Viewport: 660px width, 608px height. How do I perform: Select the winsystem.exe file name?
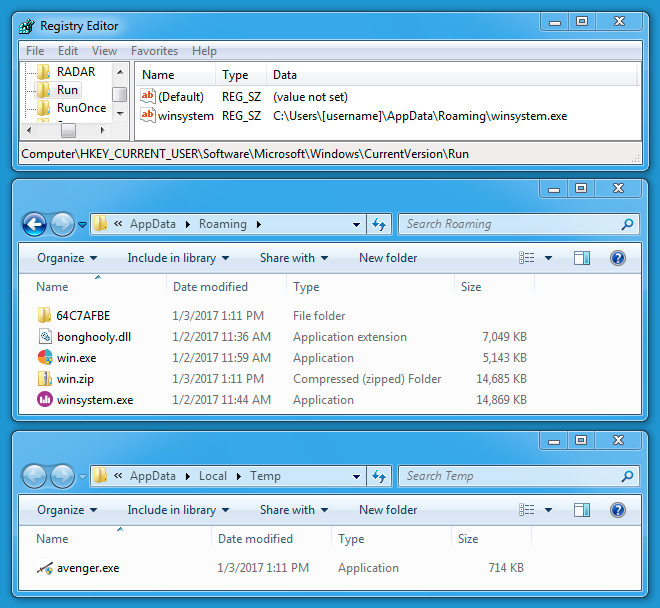(x=95, y=400)
